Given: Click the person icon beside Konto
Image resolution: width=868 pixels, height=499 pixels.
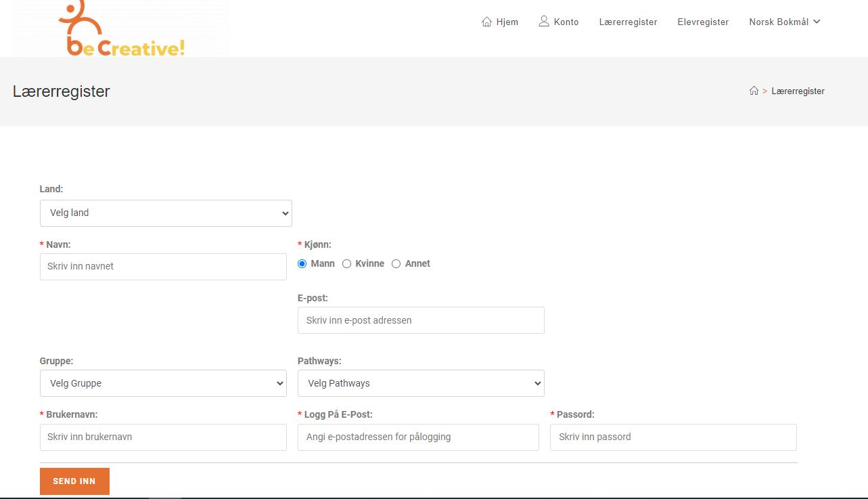Looking at the screenshot, I should click(544, 22).
